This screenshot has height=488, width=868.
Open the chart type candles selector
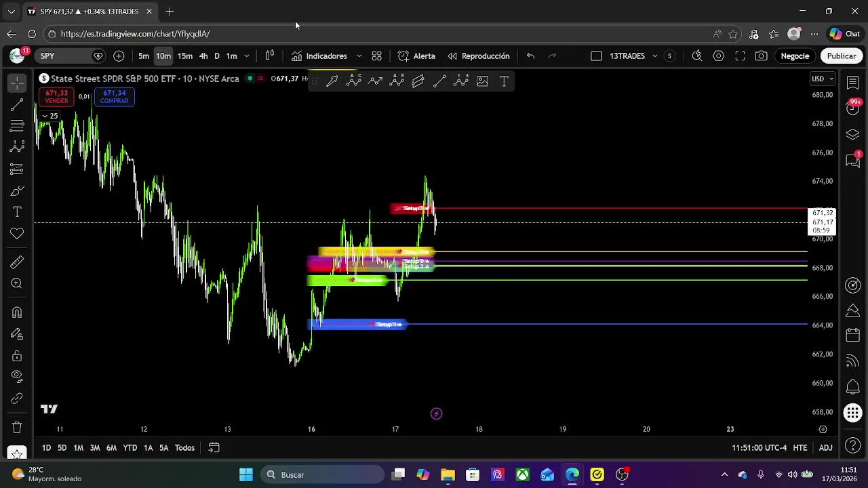click(x=269, y=56)
